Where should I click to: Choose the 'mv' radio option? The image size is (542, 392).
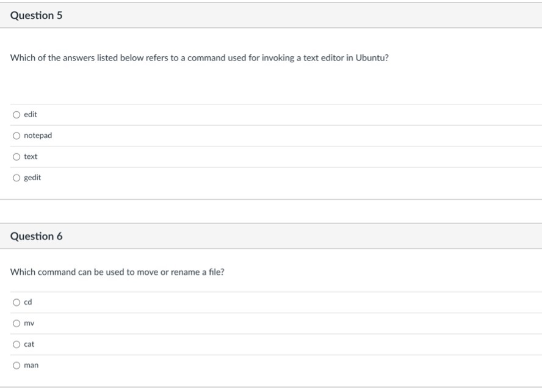pos(16,324)
